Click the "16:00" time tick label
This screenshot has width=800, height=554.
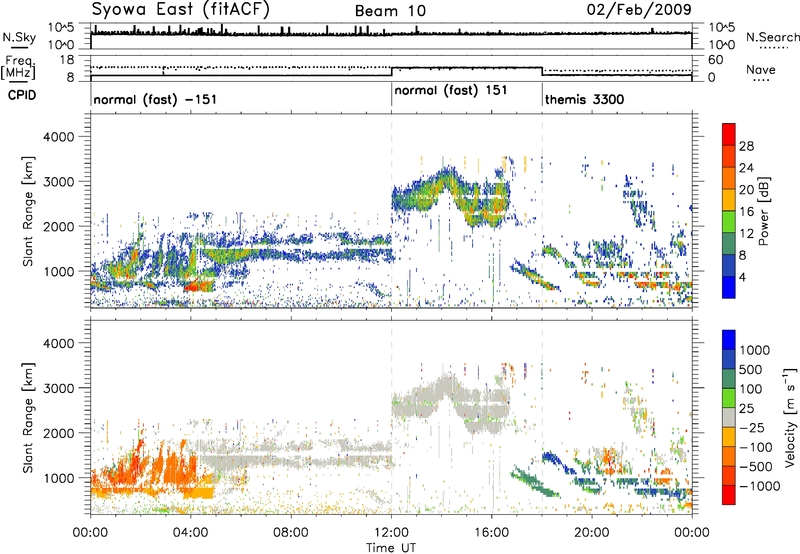click(x=491, y=533)
